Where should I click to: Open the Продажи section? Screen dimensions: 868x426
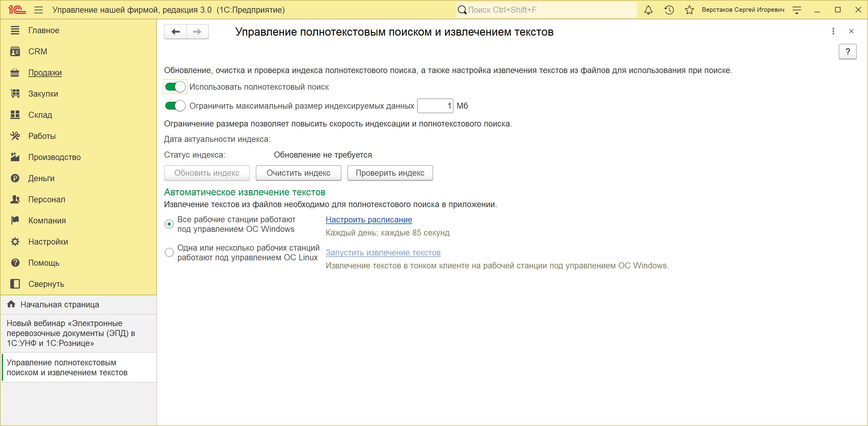pyautogui.click(x=78, y=73)
